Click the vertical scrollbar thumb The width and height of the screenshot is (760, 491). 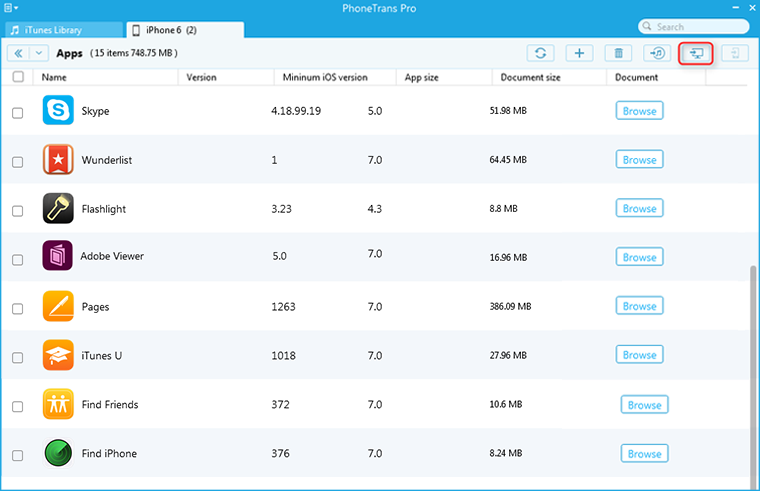[x=753, y=370]
